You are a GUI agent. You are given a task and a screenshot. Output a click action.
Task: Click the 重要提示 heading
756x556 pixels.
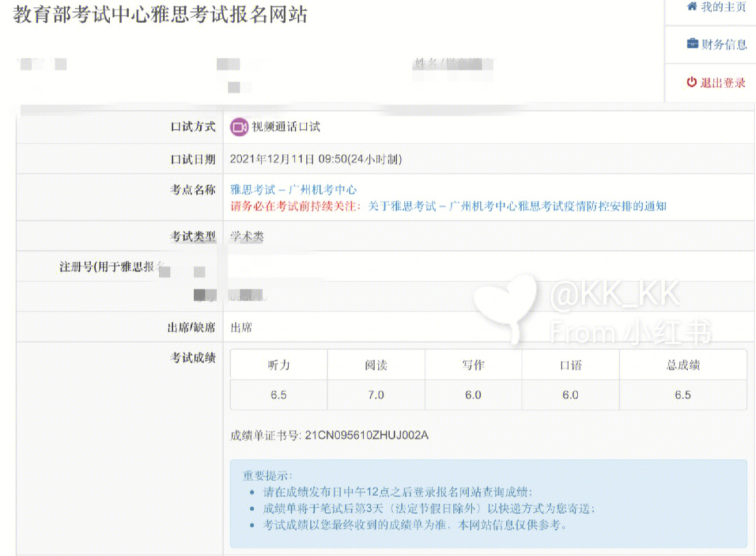pos(267,476)
